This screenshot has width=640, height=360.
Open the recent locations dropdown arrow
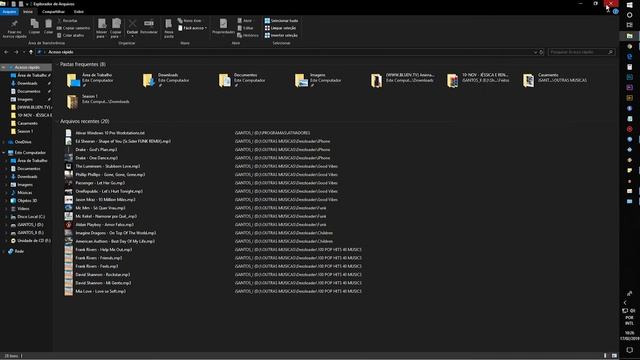pos(24,52)
